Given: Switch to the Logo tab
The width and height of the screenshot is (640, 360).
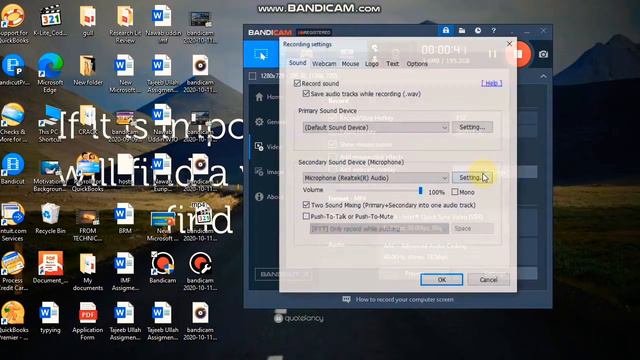Looking at the screenshot, I should (371, 64).
